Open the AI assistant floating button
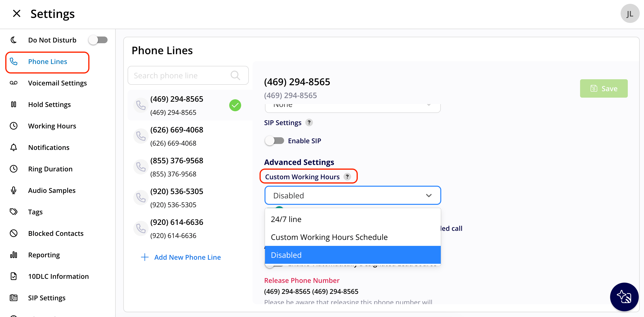Viewport: 644px width, 317px height. click(x=624, y=297)
